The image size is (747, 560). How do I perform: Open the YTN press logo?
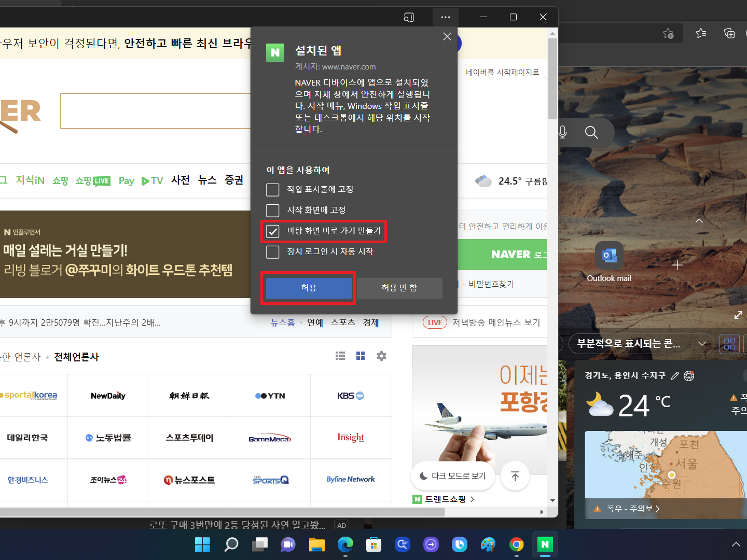(270, 396)
